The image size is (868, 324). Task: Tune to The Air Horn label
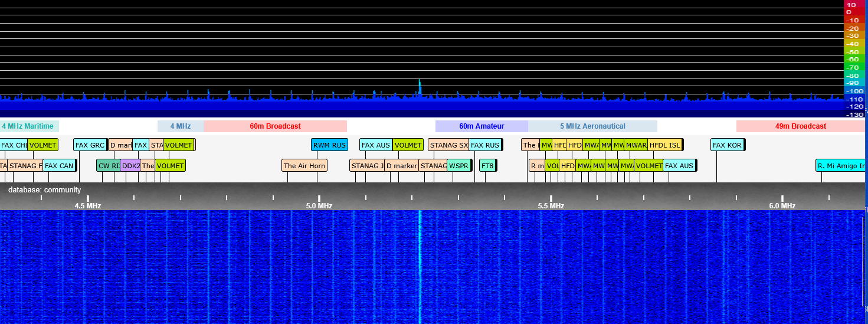click(x=304, y=166)
